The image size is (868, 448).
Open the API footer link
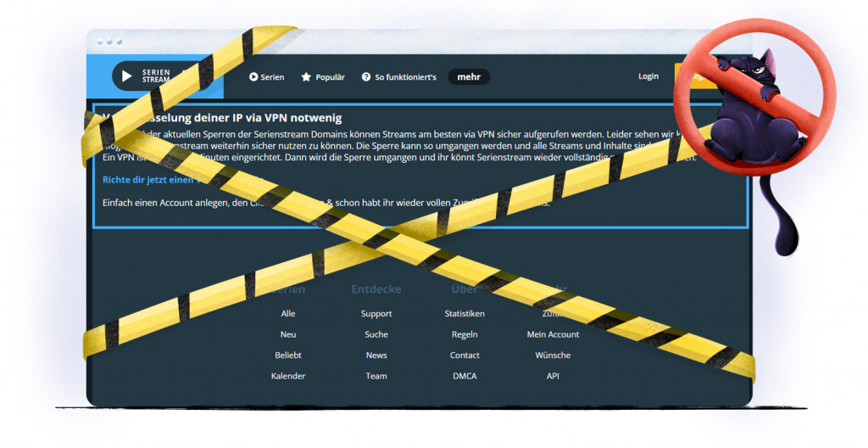click(553, 376)
